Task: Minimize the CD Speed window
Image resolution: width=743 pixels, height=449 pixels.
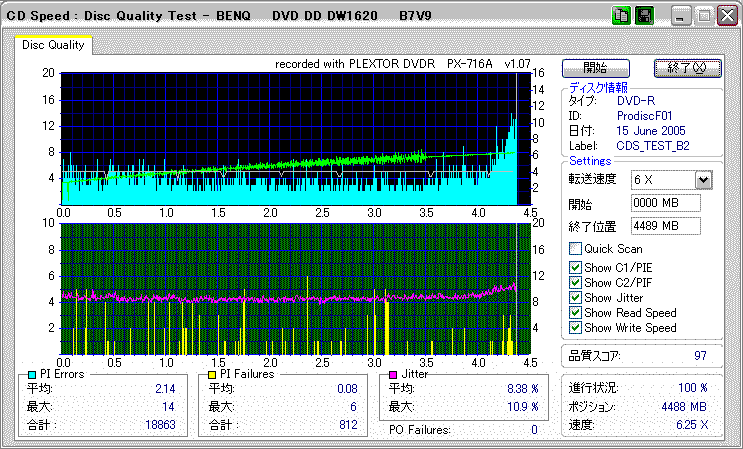Action: click(x=680, y=16)
